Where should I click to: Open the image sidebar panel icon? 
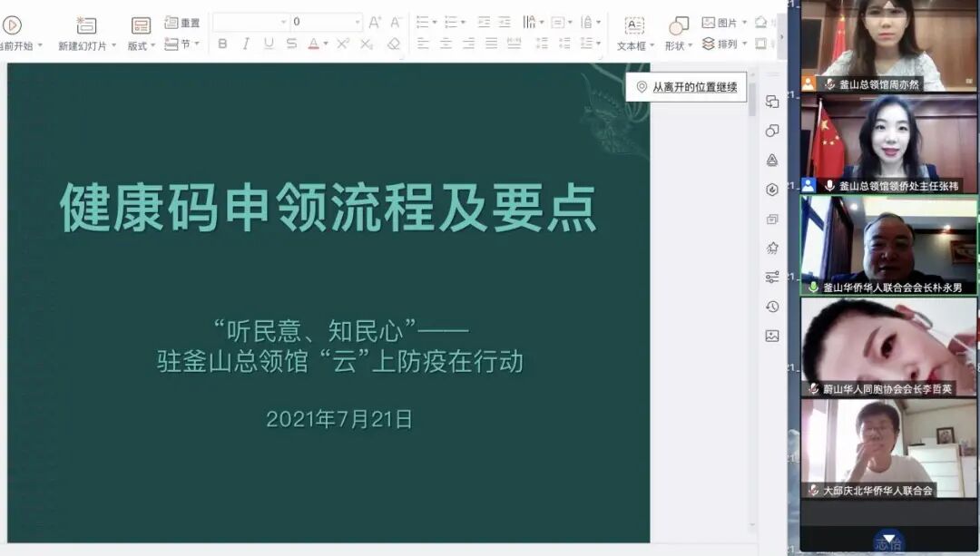(772, 336)
